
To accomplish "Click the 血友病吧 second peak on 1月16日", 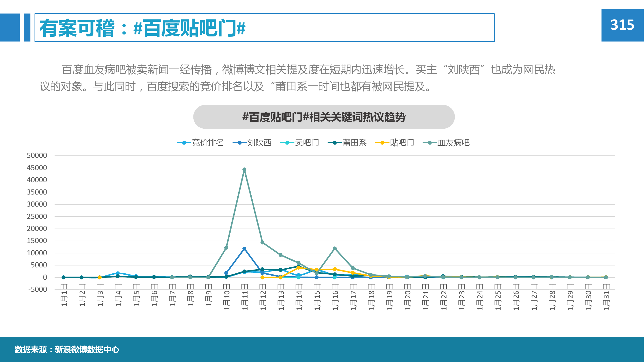I will click(x=335, y=248).
